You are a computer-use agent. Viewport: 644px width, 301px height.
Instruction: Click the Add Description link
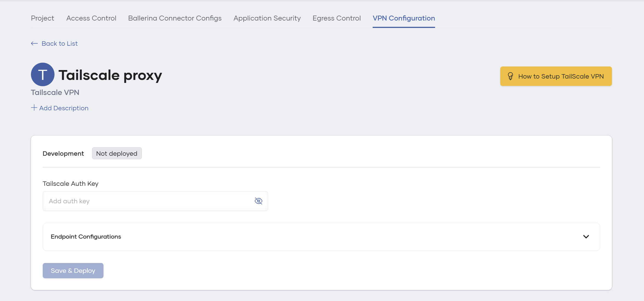60,108
